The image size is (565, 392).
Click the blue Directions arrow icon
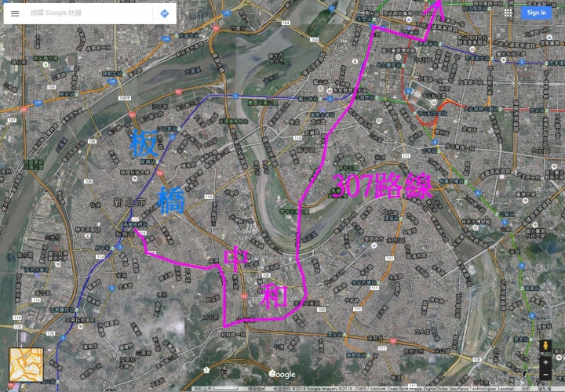click(x=164, y=13)
